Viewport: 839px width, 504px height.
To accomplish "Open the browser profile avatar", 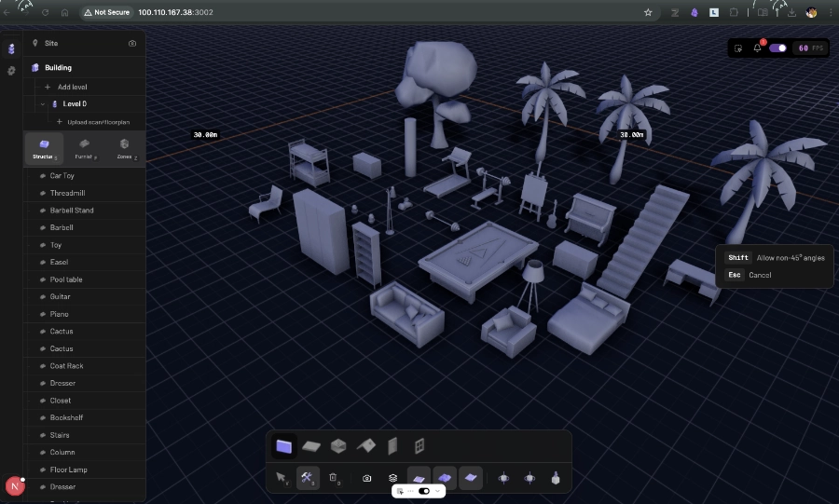I will (x=812, y=12).
